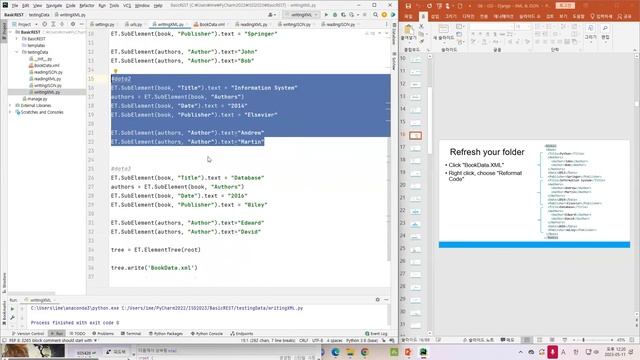Click 'Refresh your folder' slide title
Screen dimensions: 640x360
[x=487, y=152]
